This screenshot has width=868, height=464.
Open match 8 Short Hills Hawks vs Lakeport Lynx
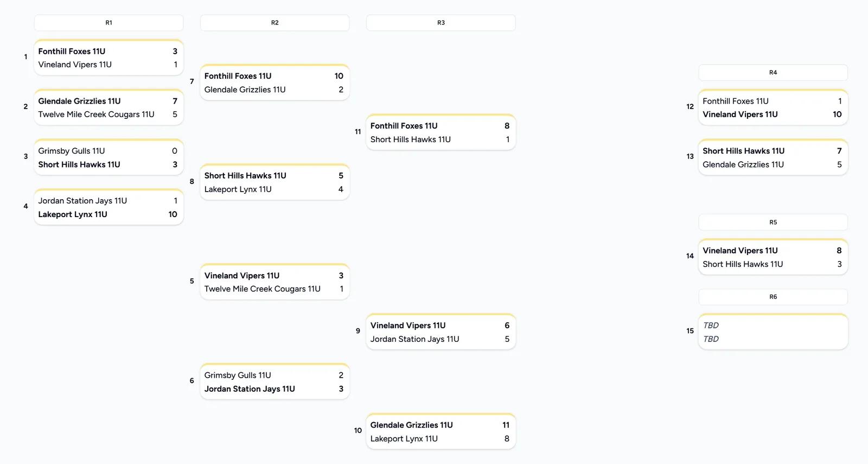coord(275,182)
